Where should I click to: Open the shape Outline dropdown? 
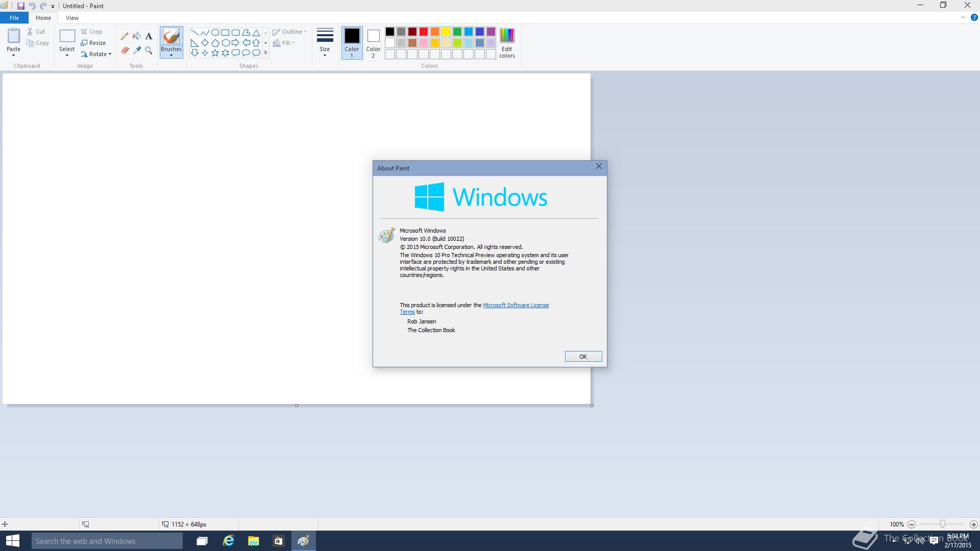click(290, 32)
